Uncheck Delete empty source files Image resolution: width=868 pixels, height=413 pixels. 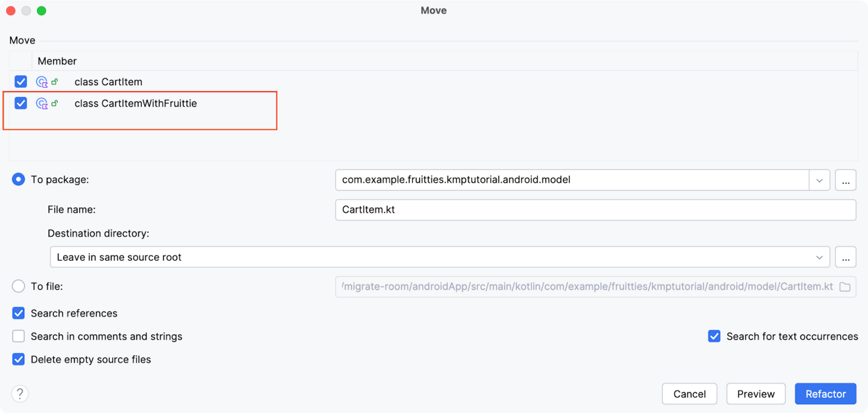(18, 359)
